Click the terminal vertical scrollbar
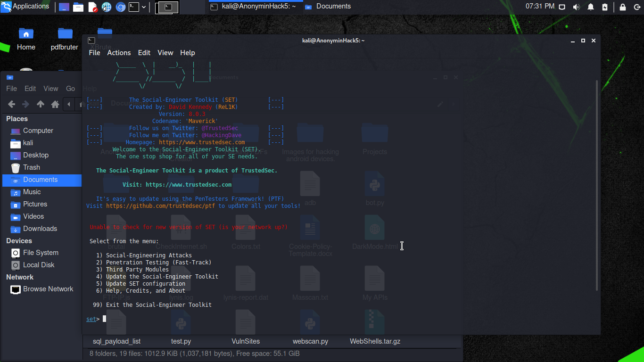Viewport: 644px width, 362px height. [x=597, y=185]
